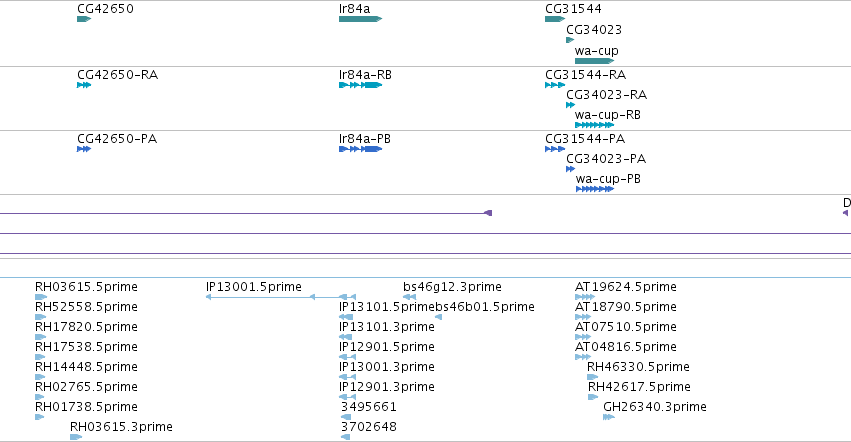Click the CG34023 gene glyph
This screenshot has height=442, width=851.
(x=570, y=40)
